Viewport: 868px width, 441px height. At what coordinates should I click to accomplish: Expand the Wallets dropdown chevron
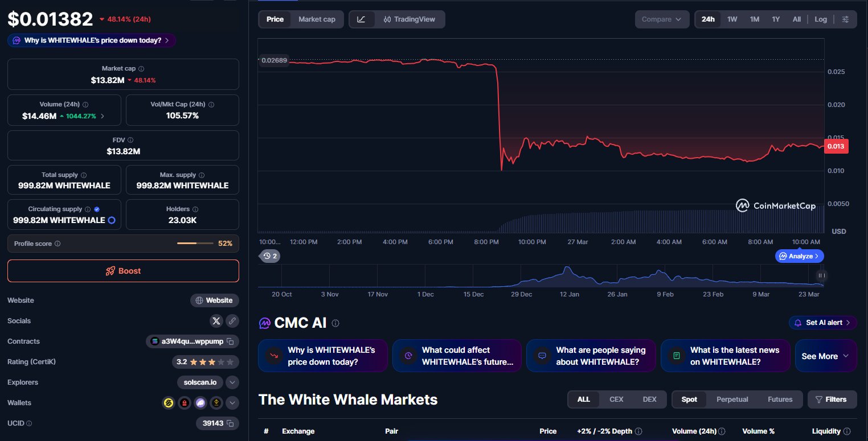(x=232, y=403)
